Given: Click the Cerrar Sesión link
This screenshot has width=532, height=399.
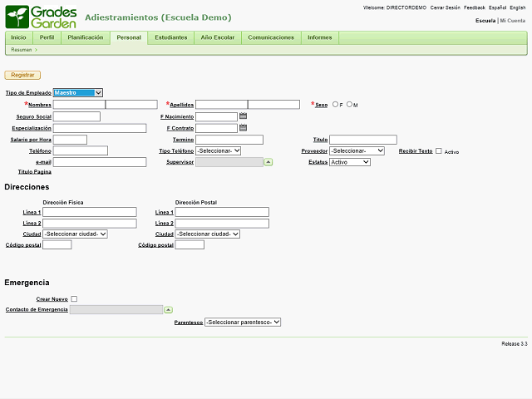Looking at the screenshot, I should (x=445, y=7).
